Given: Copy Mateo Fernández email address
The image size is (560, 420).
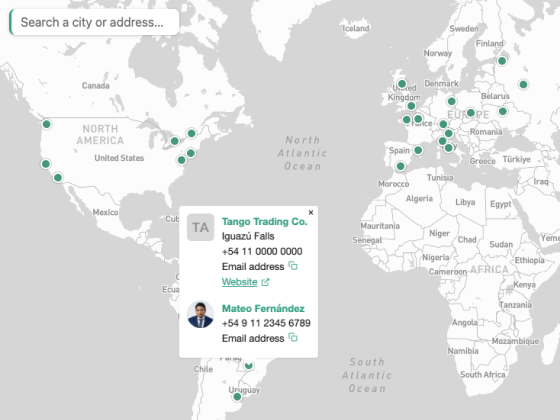Looking at the screenshot, I should point(293,338).
